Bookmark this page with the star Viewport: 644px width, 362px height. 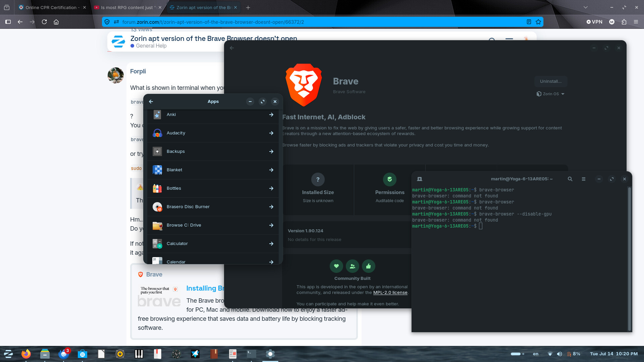(x=538, y=22)
